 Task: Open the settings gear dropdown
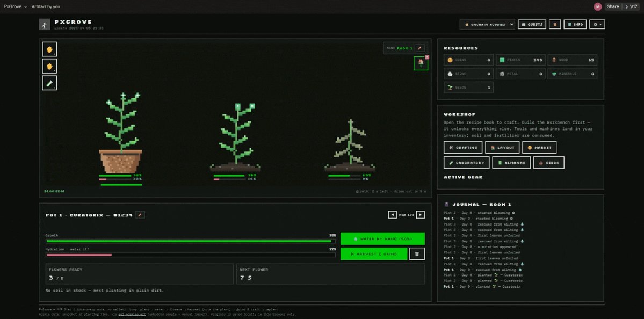click(597, 24)
